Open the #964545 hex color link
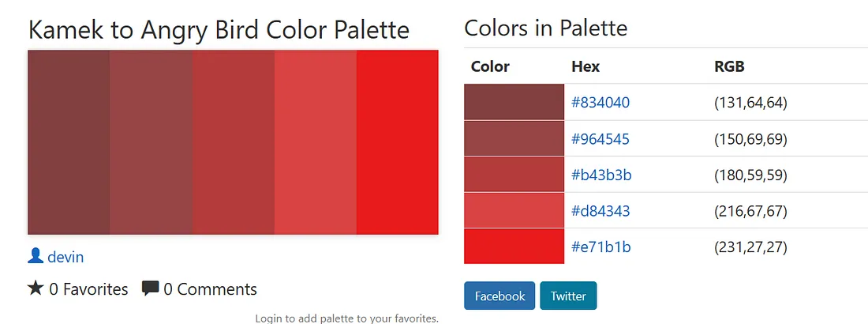868x324 pixels. 600,139
